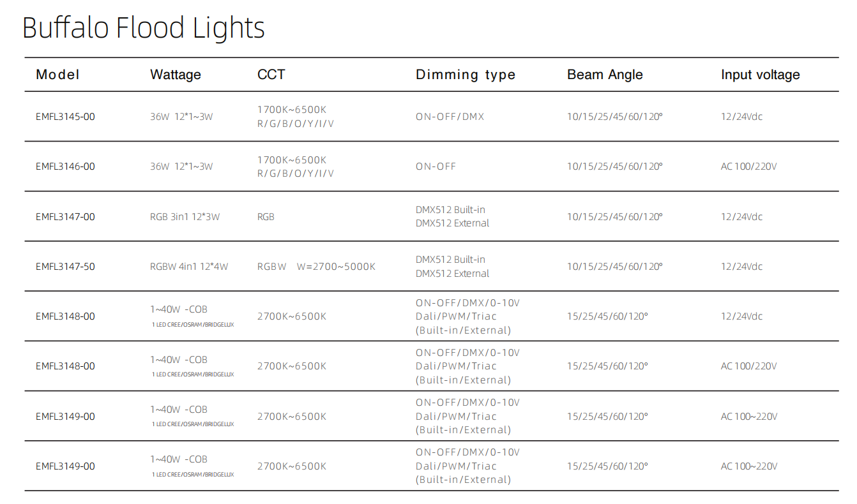Select RGBW W=2700~5000K CCT cell
The height and width of the screenshot is (504, 857).
[316, 267]
